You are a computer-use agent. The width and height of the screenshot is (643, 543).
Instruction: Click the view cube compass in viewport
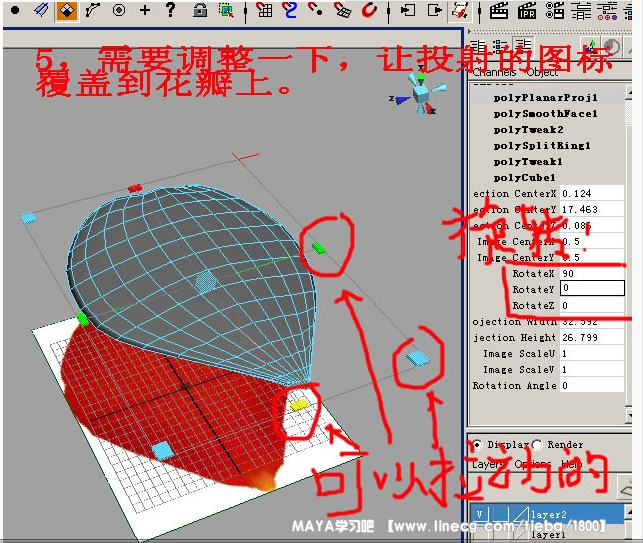coord(419,95)
